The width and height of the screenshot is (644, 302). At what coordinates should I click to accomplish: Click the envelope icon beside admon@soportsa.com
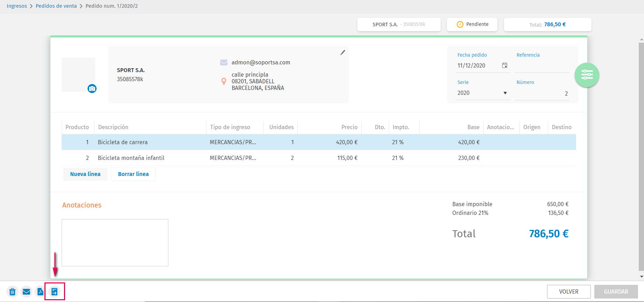224,62
